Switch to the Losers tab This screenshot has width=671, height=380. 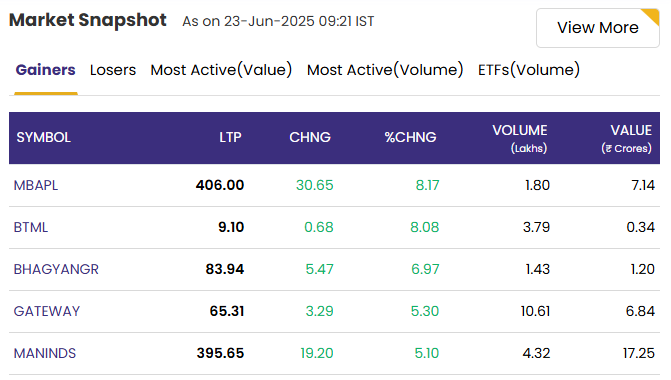[x=113, y=70]
